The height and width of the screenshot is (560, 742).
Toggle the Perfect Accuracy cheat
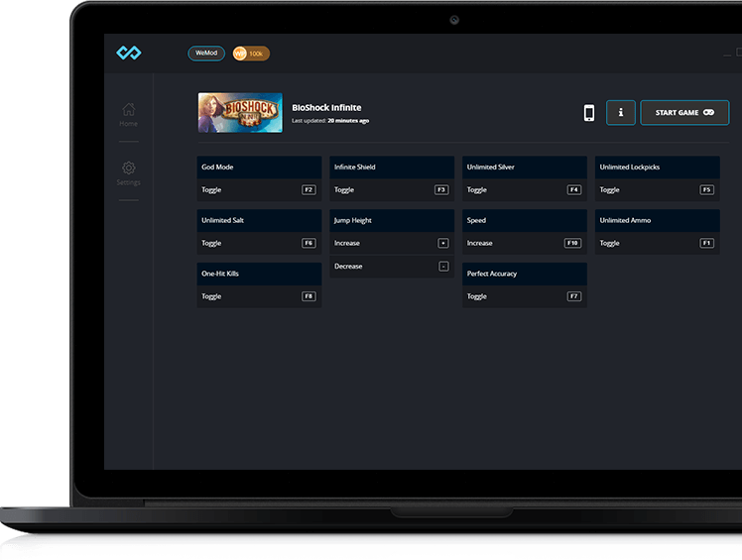tap(477, 296)
